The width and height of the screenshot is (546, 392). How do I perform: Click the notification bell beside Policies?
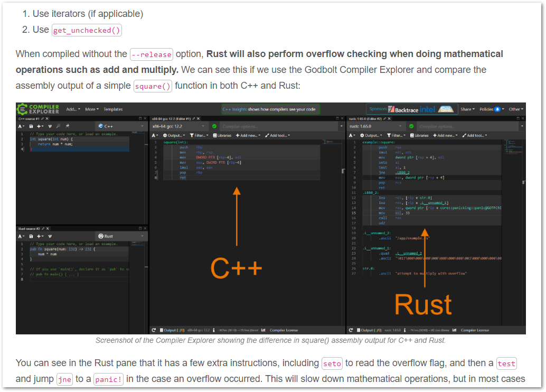[497, 109]
